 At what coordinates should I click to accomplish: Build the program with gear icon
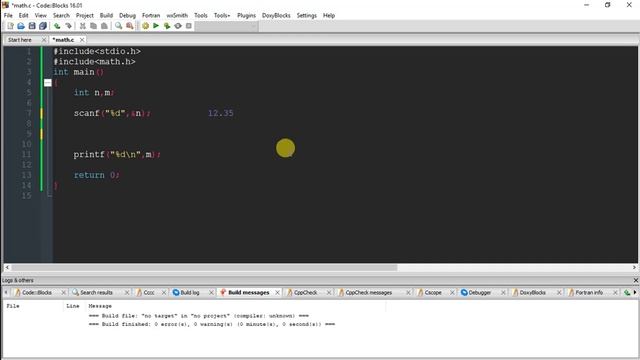145,26
